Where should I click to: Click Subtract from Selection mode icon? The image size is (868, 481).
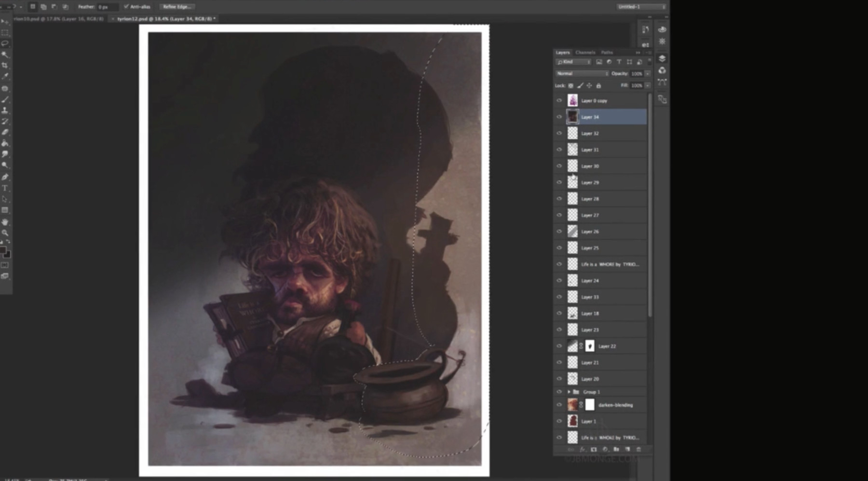(x=54, y=7)
